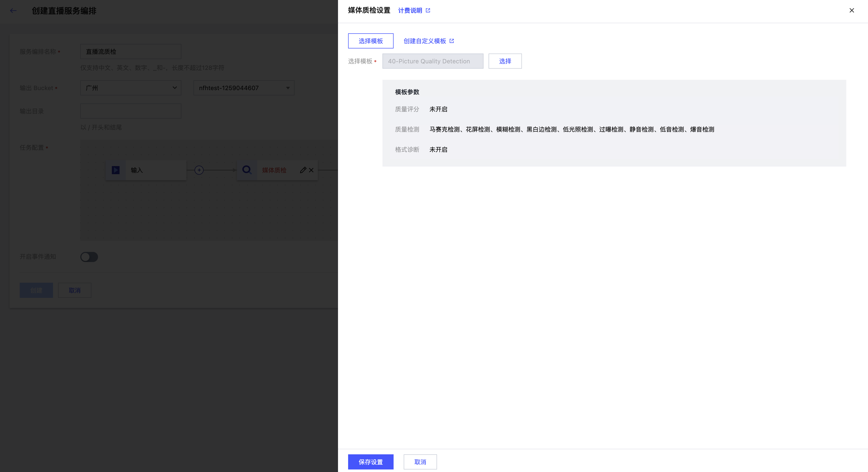
Task: Click the external link icon beside 创建自定义模板
Action: click(x=452, y=41)
